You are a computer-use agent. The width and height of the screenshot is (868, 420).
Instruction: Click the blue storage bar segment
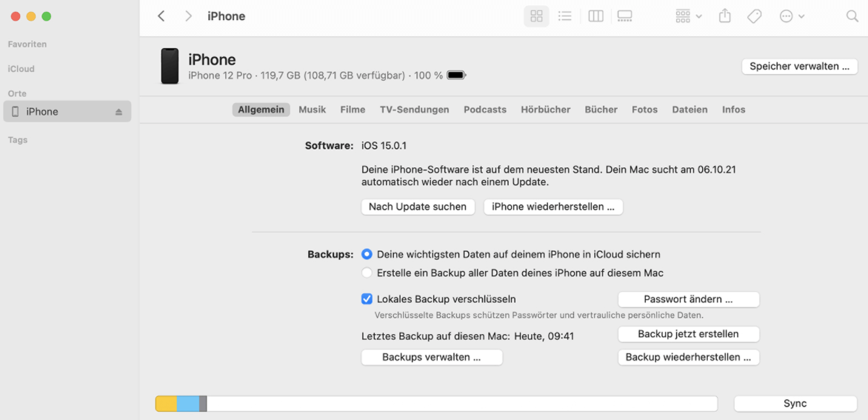coord(188,404)
